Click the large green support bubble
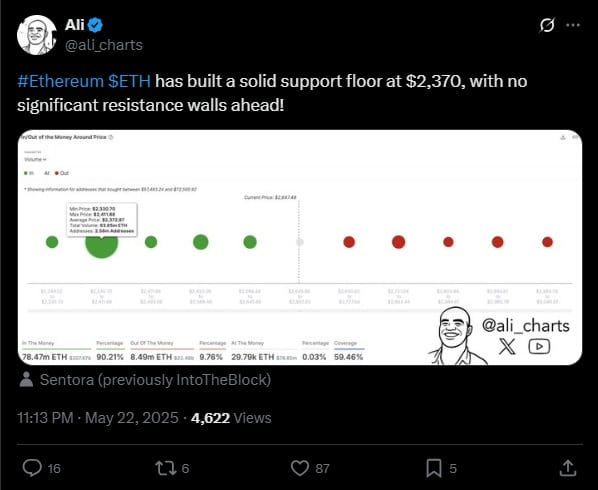The height and width of the screenshot is (490, 598). 101,242
